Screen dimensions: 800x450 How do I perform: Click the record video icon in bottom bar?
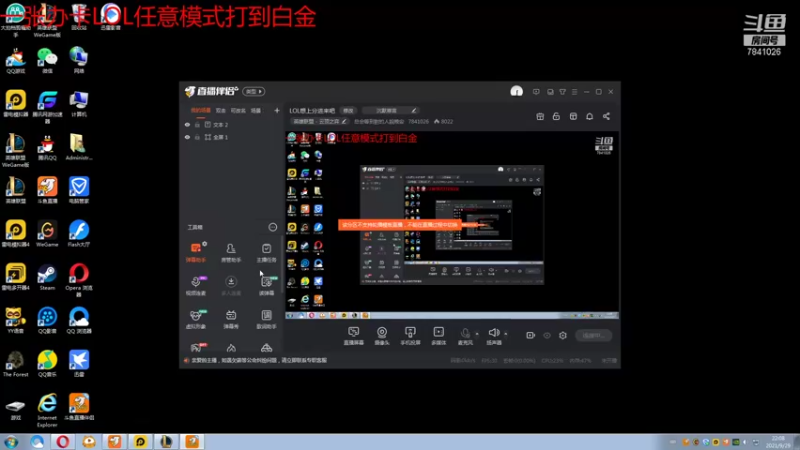530,335
